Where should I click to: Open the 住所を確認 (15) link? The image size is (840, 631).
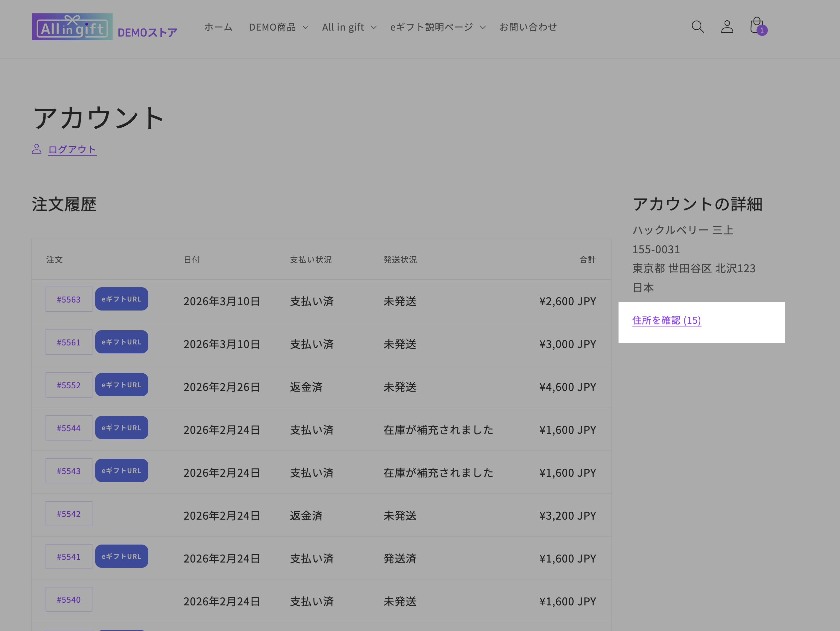666,320
